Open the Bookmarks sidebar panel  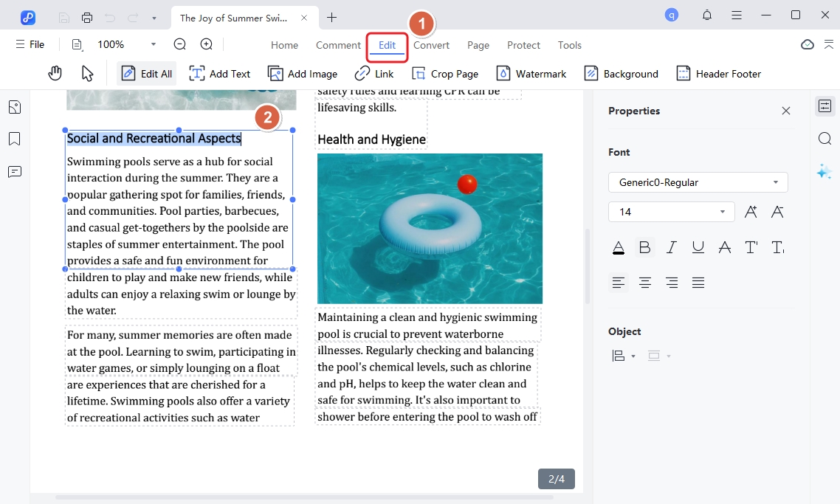[14, 139]
